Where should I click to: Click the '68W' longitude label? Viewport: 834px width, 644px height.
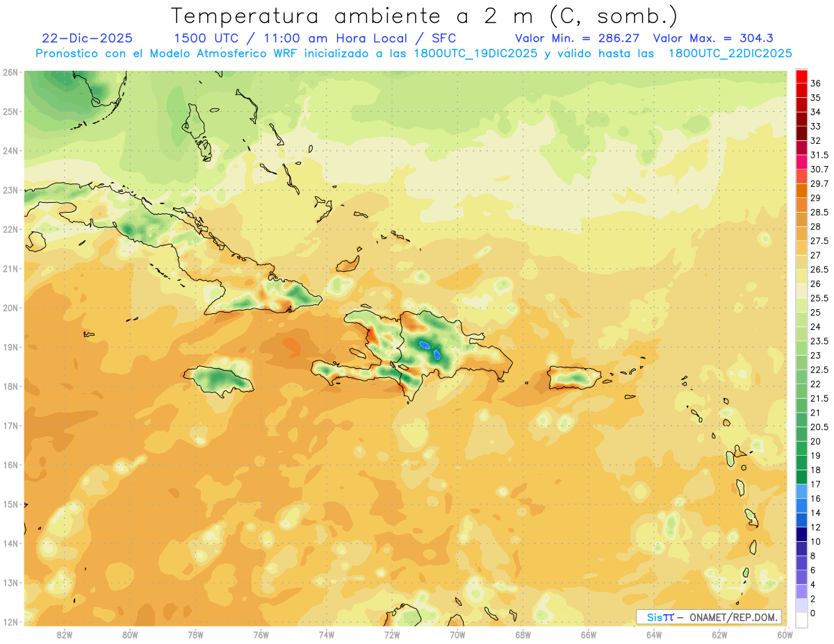pos(523,634)
